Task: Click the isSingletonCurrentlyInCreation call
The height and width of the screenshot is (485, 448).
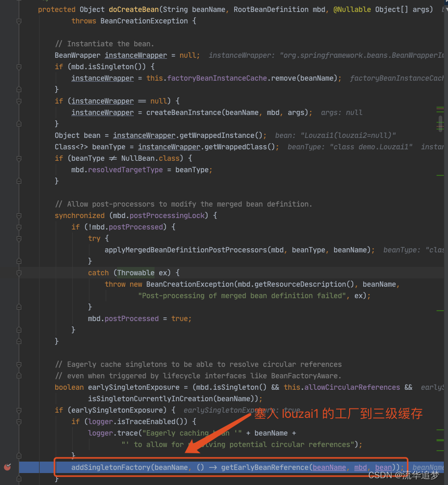Action: [150, 399]
